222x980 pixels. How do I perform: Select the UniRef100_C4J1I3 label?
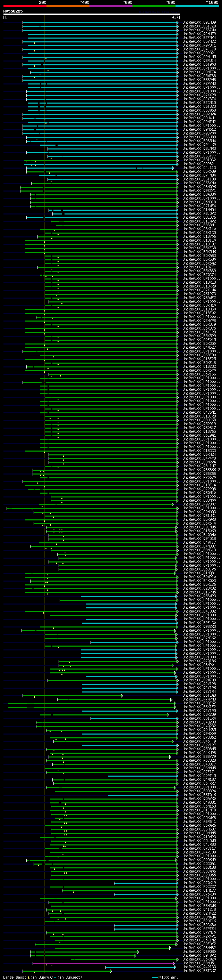click(x=199, y=168)
